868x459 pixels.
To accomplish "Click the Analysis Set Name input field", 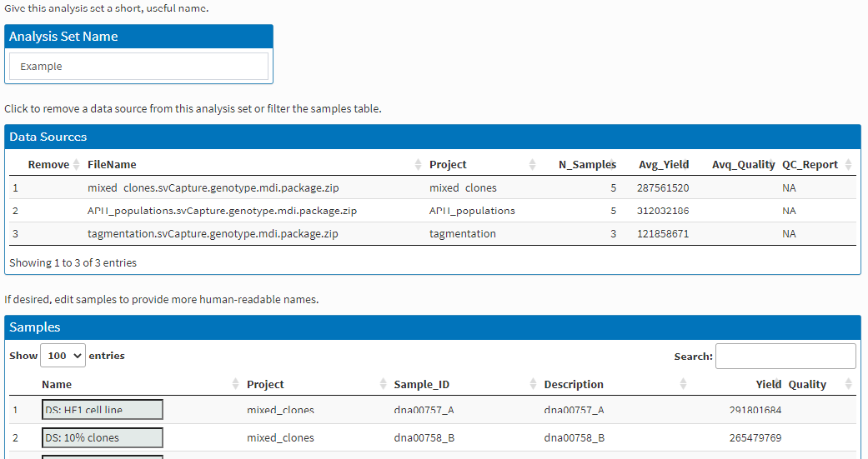I will (138, 67).
